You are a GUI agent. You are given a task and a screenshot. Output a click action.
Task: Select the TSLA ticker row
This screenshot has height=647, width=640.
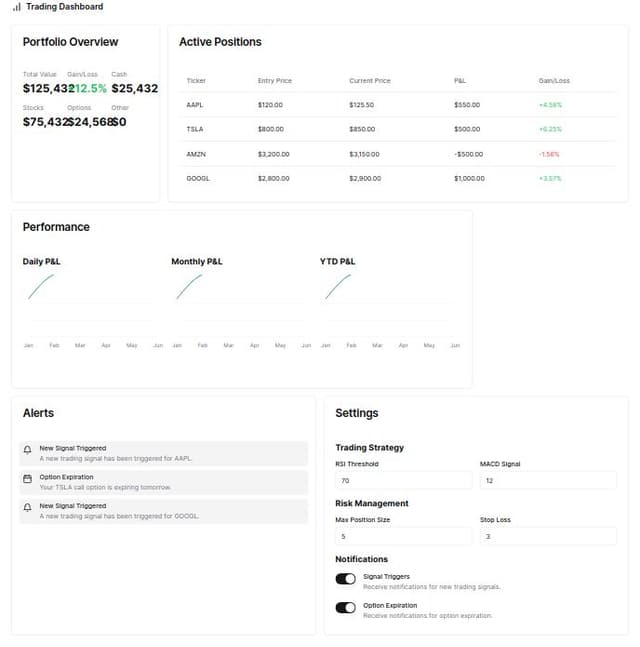398,129
